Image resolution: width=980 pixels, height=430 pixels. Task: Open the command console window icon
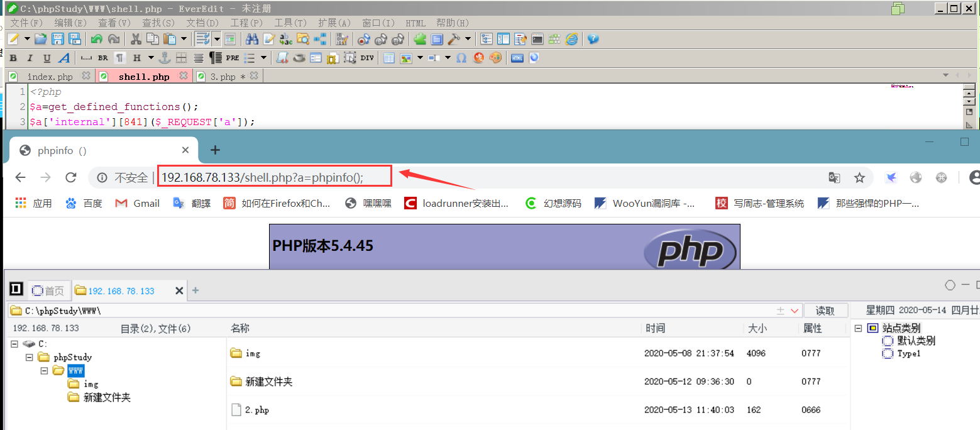(537, 39)
